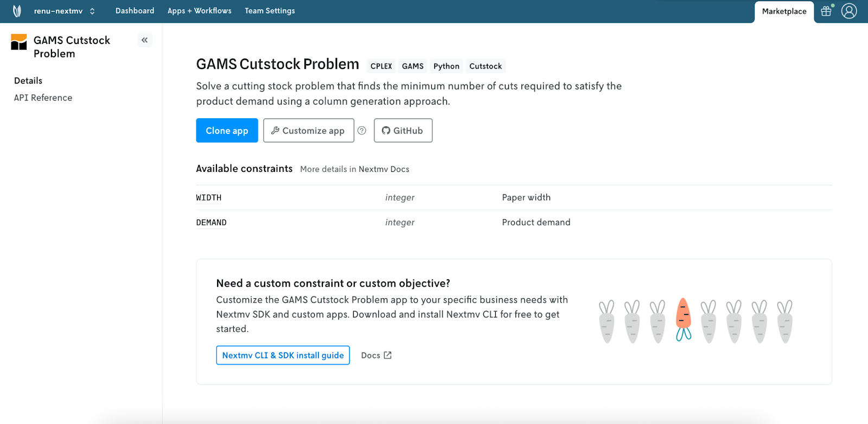Open the help question-mark icon
868x424 pixels.
point(362,131)
